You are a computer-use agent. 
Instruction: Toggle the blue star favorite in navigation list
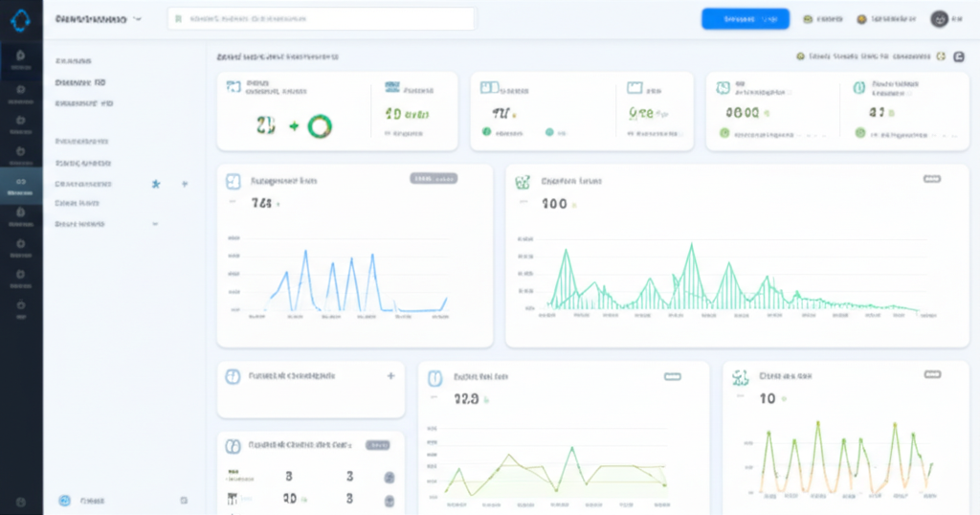[x=156, y=183]
